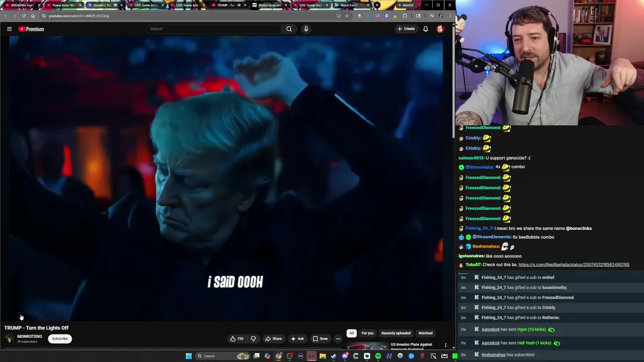Open the Ask AI button
Screen dimensions: 644x362
pyautogui.click(x=297, y=339)
